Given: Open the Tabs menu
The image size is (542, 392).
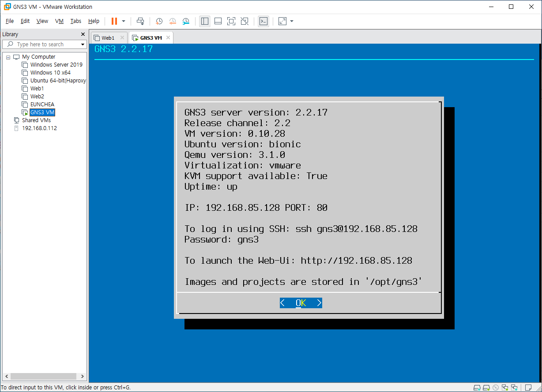Looking at the screenshot, I should click(76, 21).
